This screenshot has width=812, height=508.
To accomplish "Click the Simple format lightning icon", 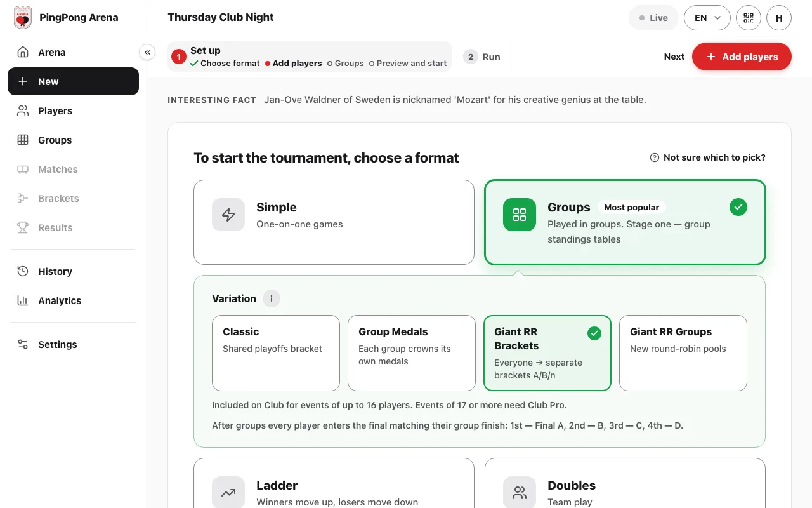I will 228,215.
